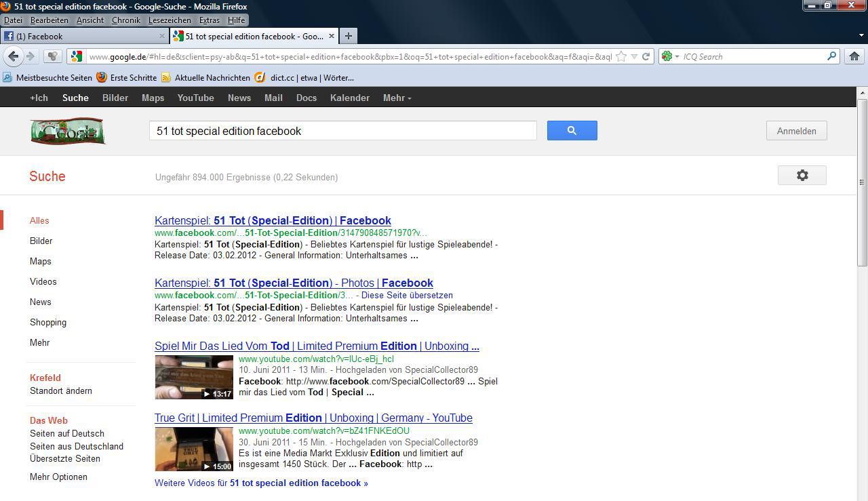Open Maps in the black Google bar

coord(153,98)
